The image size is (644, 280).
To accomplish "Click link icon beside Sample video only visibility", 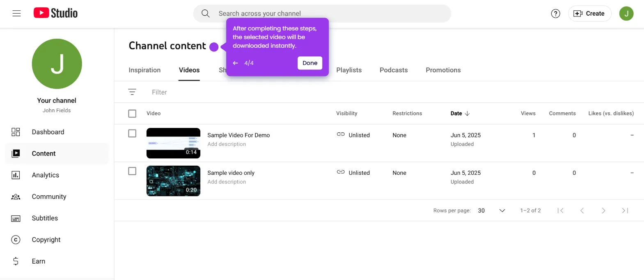I will (341, 172).
